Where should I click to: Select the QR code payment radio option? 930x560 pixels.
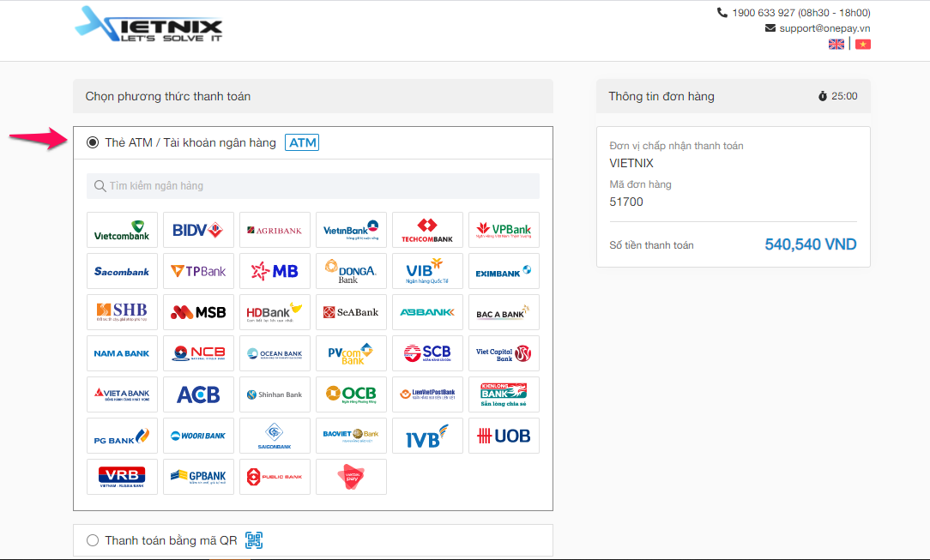pyautogui.click(x=93, y=540)
